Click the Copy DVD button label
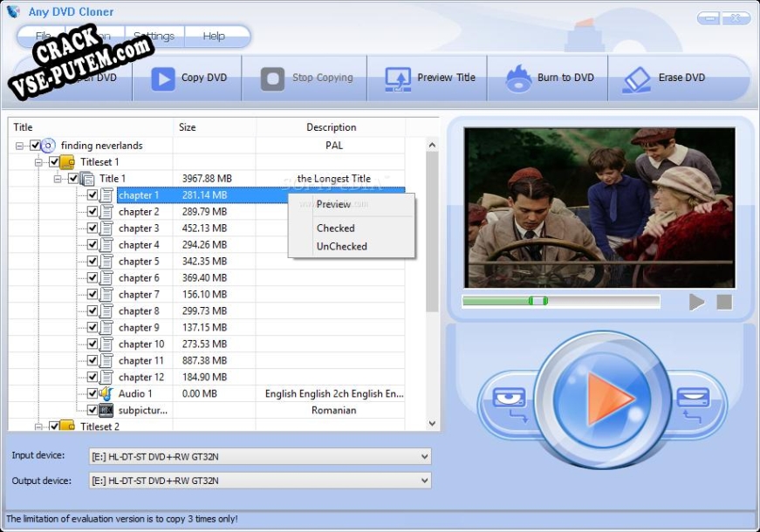 pyautogui.click(x=204, y=78)
